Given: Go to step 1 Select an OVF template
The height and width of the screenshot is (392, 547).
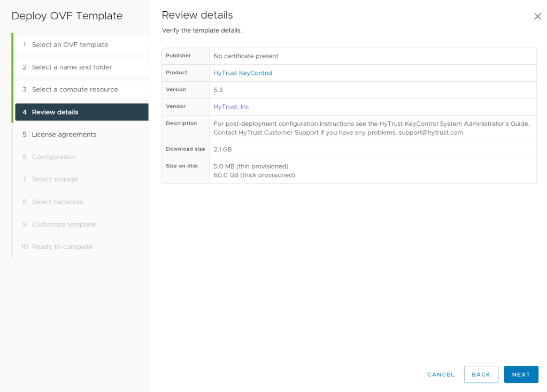Looking at the screenshot, I should pyautogui.click(x=70, y=45).
